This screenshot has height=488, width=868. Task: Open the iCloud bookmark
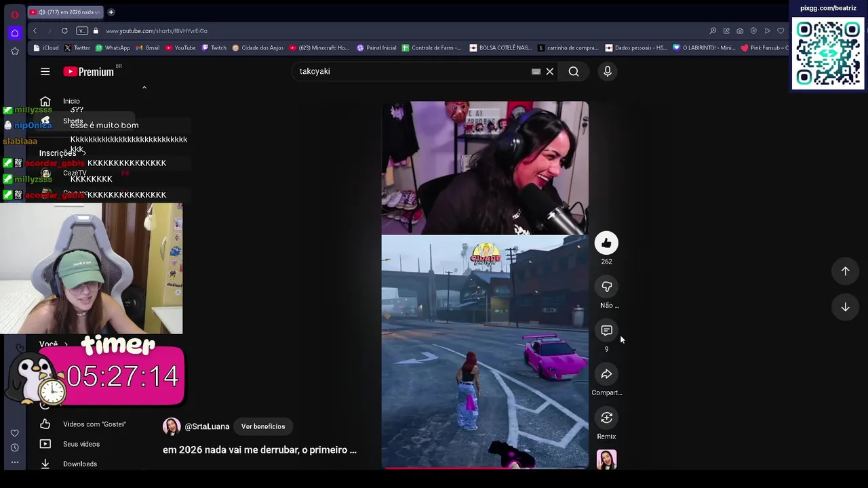pyautogui.click(x=46, y=48)
